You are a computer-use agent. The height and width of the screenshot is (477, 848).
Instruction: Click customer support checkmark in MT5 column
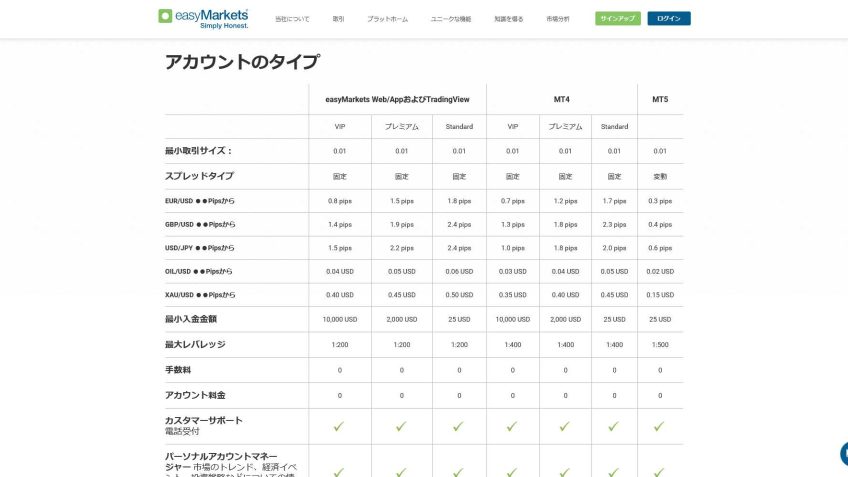[x=660, y=426]
